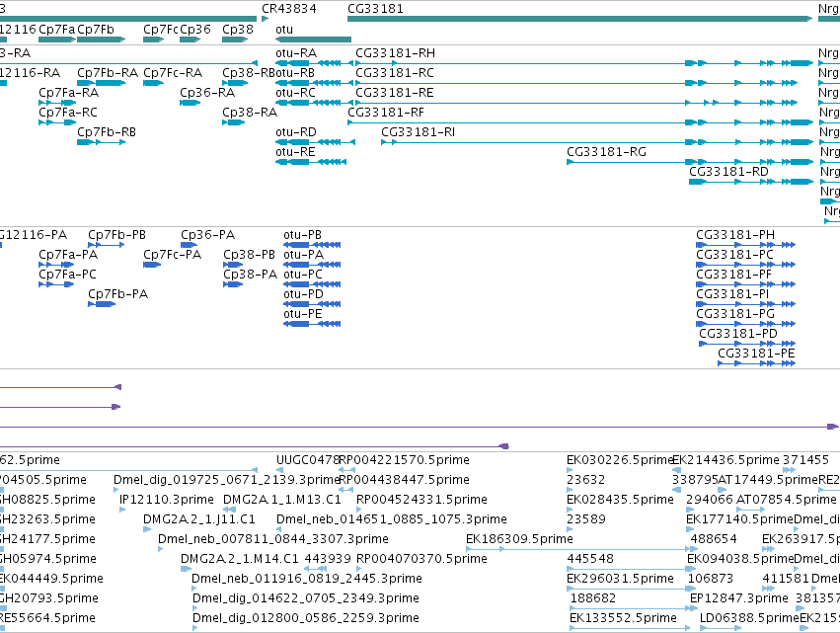Select the CG33181-PI protein label
840x633 pixels.
[x=732, y=295]
